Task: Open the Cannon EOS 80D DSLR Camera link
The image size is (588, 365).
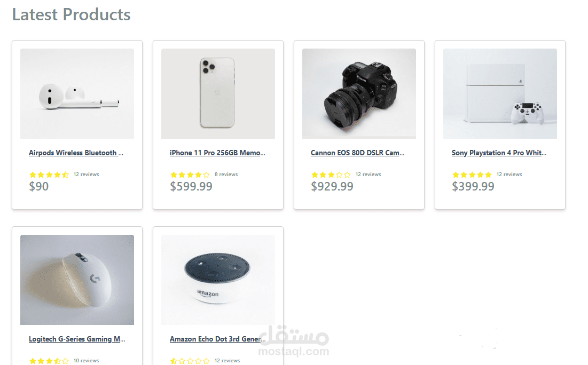Action: point(357,153)
